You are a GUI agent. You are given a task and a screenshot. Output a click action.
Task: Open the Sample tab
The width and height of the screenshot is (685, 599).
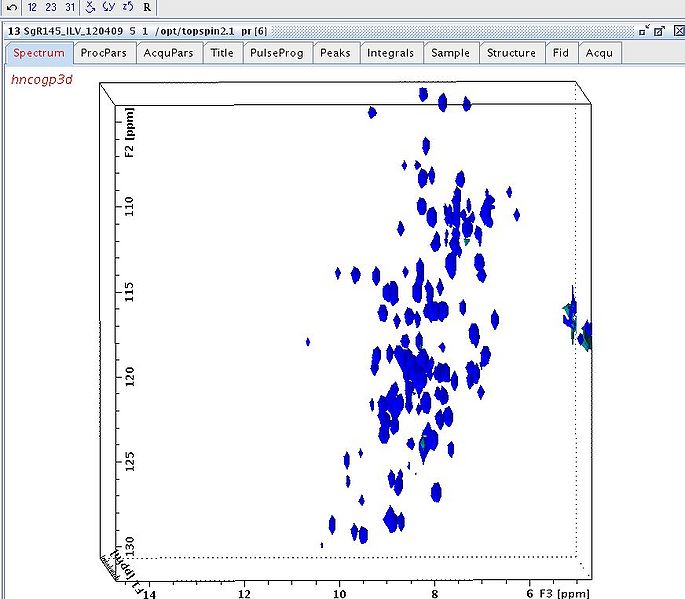click(450, 53)
